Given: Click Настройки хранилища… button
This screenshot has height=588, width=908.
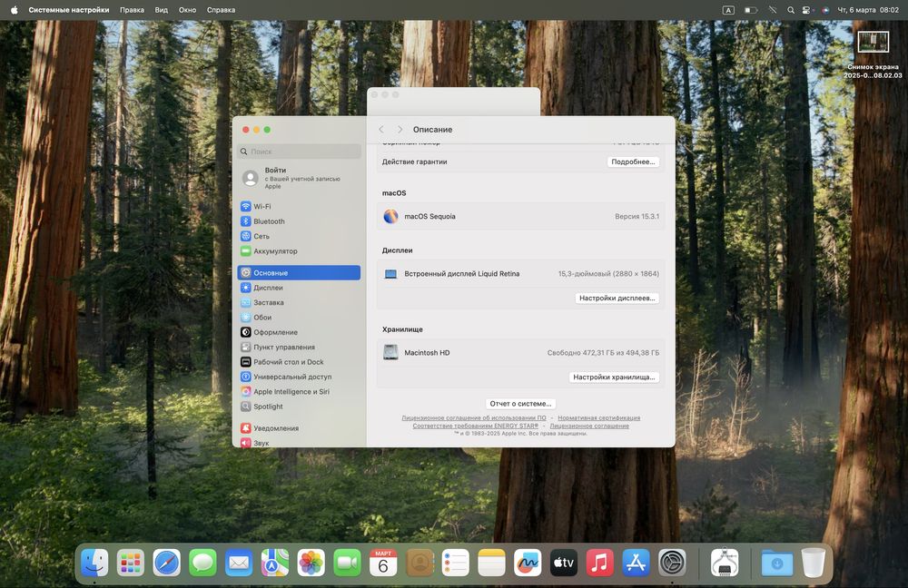Looking at the screenshot, I should click(x=614, y=377).
